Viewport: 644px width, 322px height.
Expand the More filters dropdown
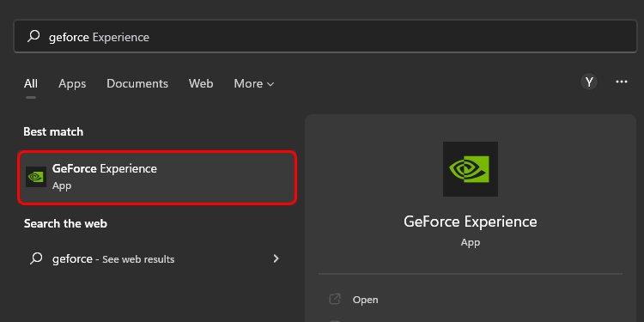254,84
